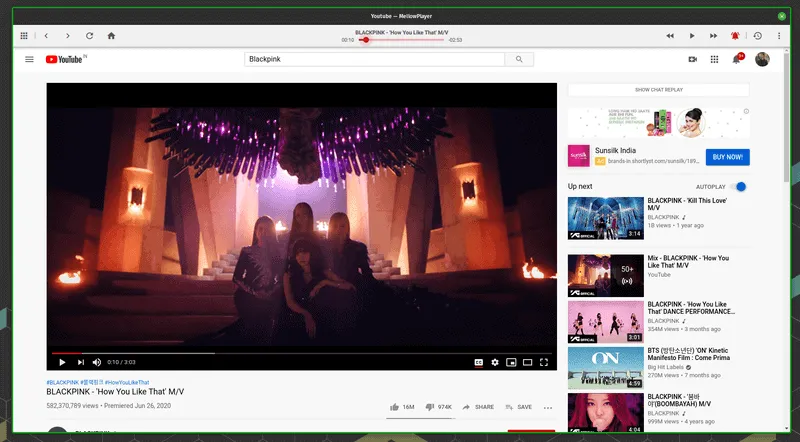Mute the video using speaker icon
Image resolution: width=800 pixels, height=442 pixels.
tap(97, 362)
